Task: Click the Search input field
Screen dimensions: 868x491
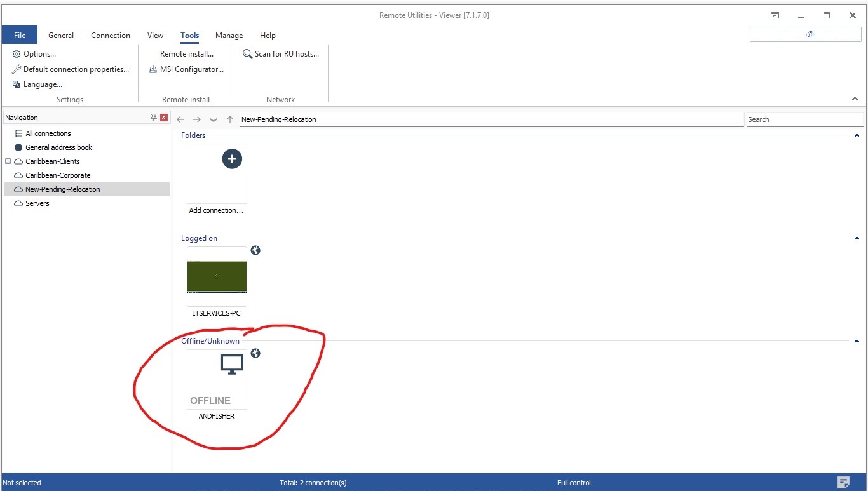Action: coord(804,119)
